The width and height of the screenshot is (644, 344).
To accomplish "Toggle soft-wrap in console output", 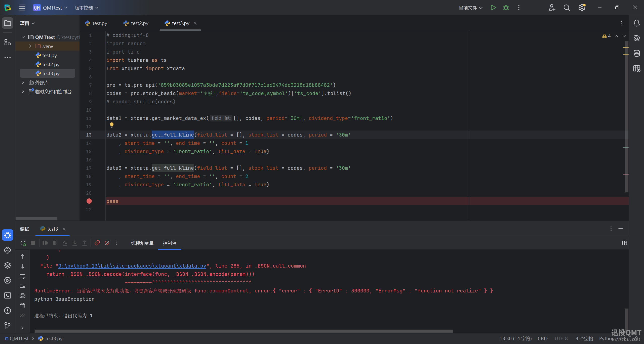I will tap(23, 276).
